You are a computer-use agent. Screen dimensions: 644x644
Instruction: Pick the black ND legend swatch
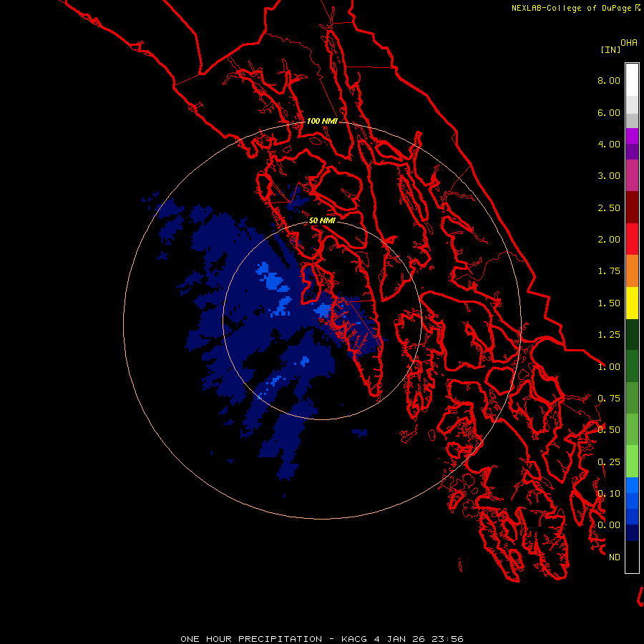[632, 557]
